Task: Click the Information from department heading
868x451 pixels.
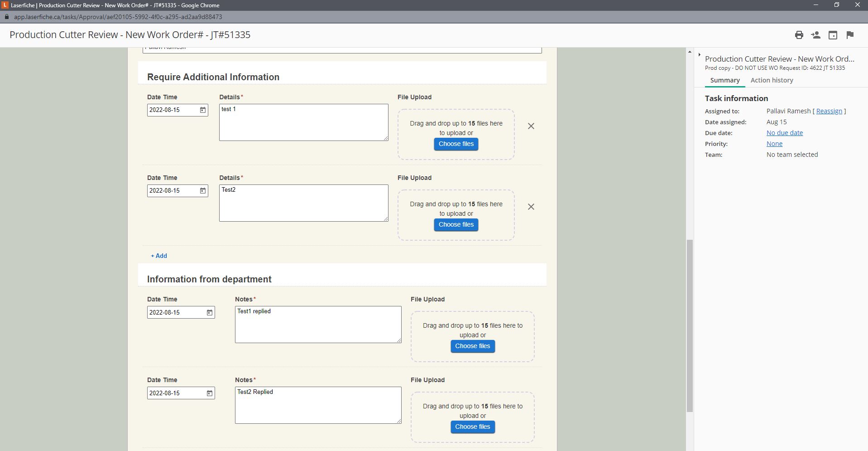Action: [209, 279]
